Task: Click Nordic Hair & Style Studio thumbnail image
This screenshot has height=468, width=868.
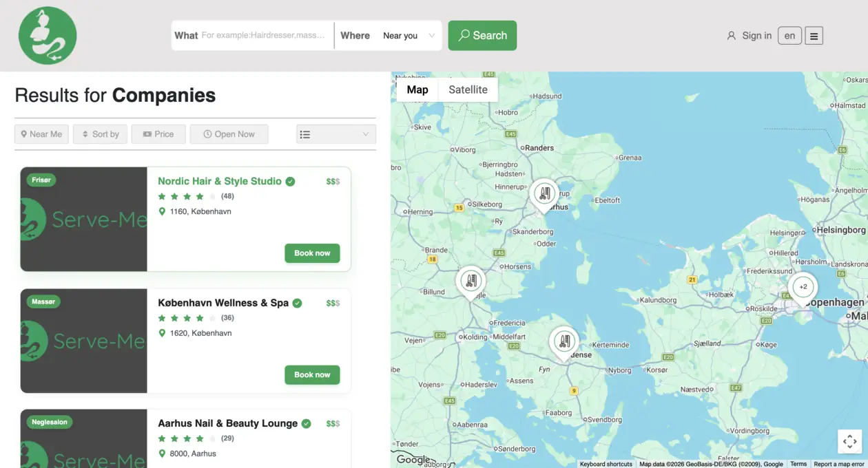Action: tap(83, 220)
